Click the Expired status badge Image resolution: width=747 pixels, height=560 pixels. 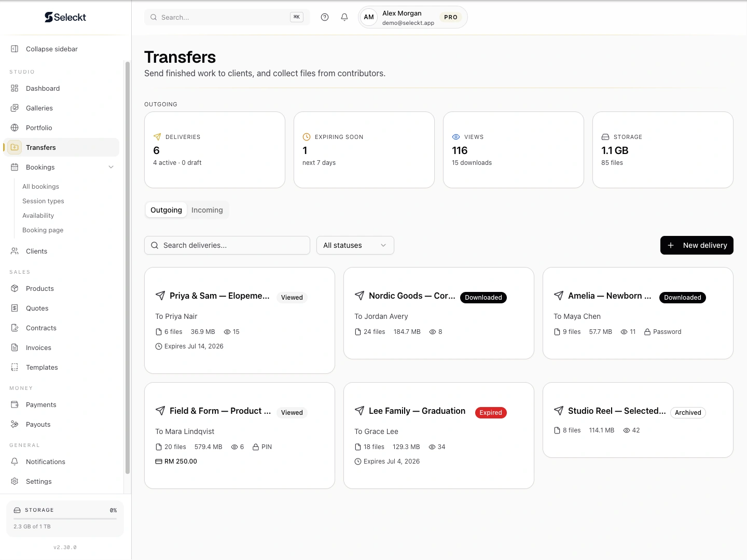[491, 413]
